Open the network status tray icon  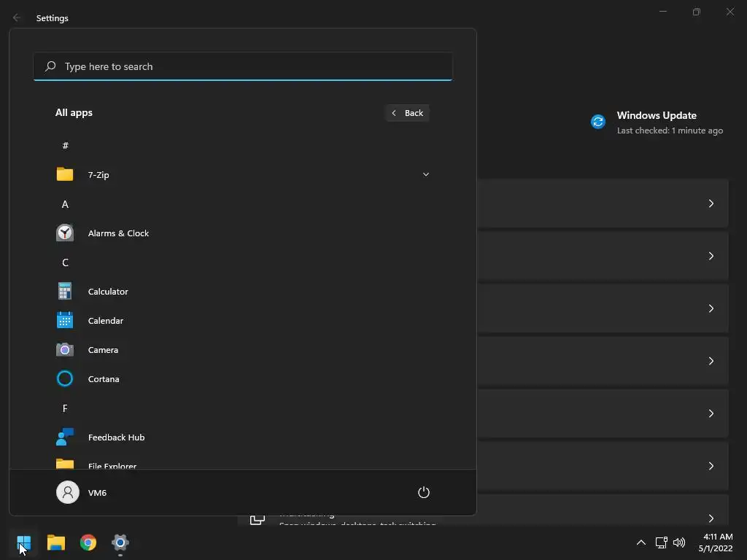[x=661, y=542]
